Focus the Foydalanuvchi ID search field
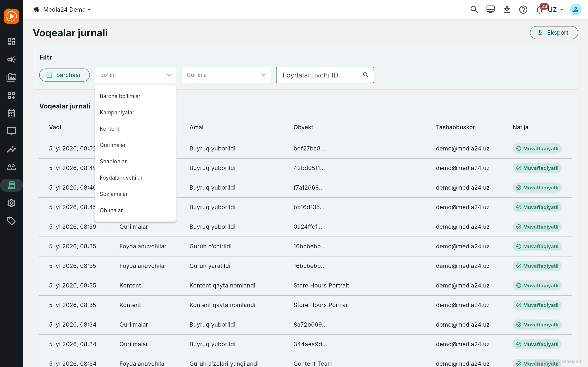The image size is (588, 367). (x=325, y=75)
